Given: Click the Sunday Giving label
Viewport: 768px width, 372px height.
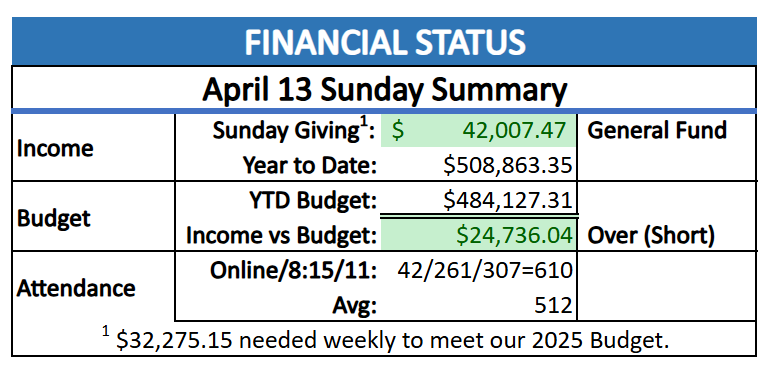Looking at the screenshot, I should 294,131.
